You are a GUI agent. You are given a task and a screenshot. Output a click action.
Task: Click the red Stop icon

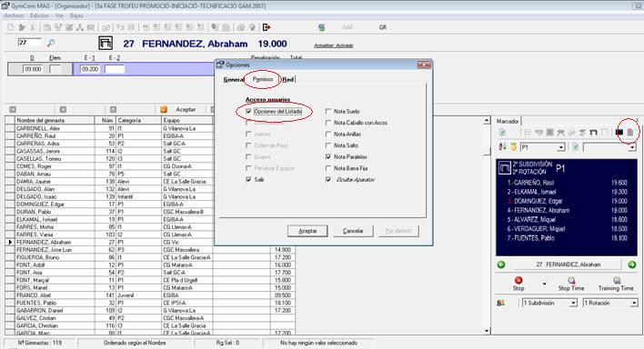click(518, 280)
